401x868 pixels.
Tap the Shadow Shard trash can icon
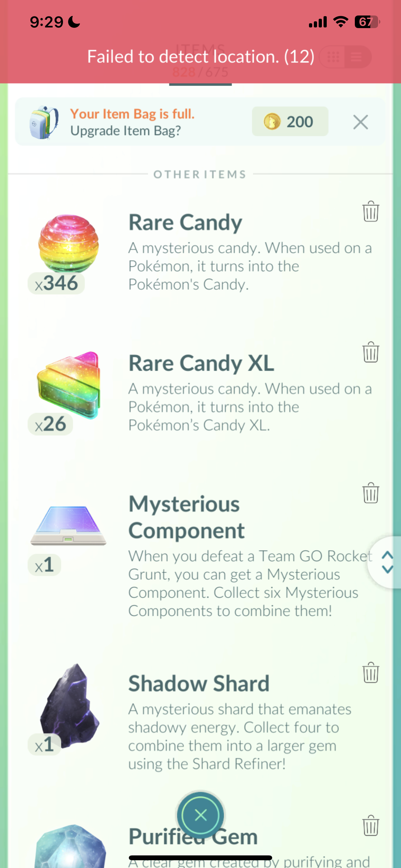point(371,673)
